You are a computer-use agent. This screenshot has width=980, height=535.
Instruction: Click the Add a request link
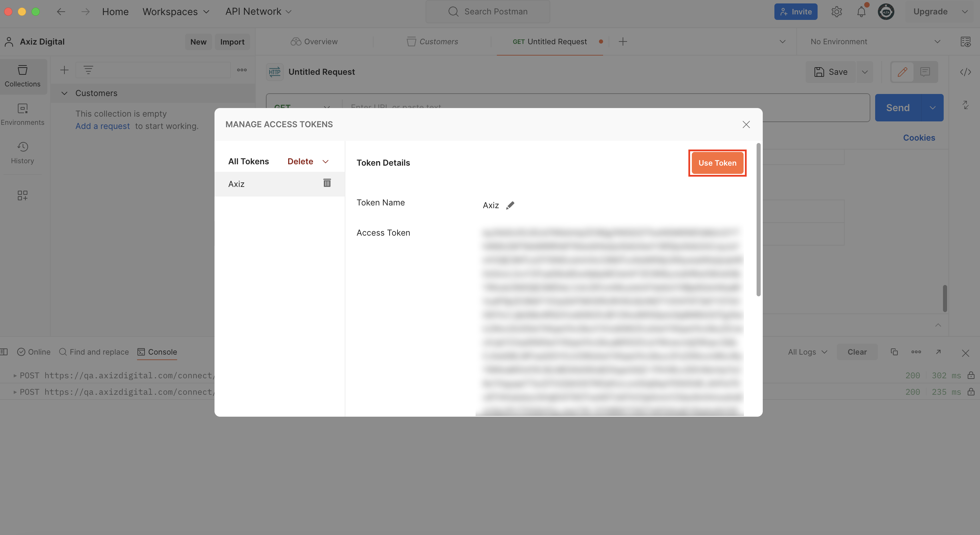(102, 126)
